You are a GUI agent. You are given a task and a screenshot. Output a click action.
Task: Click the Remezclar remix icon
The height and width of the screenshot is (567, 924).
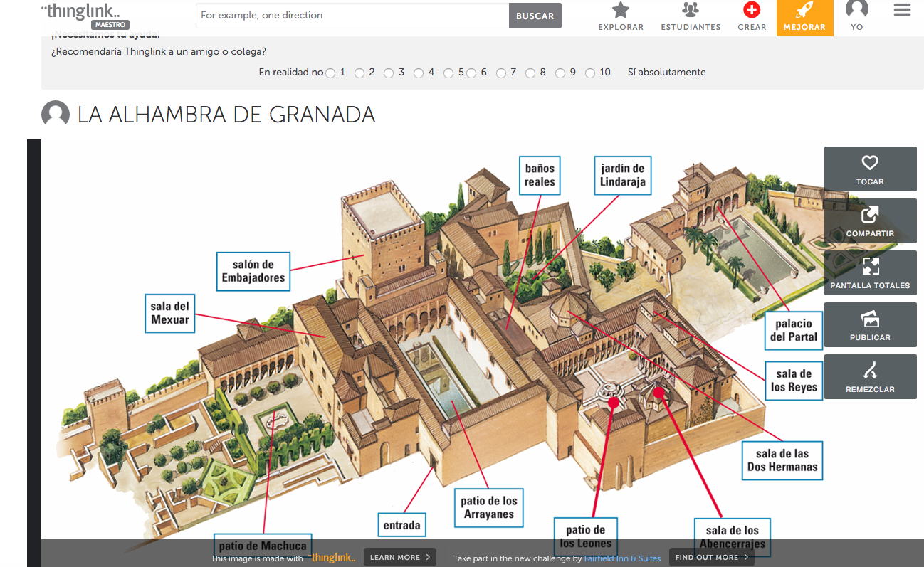coord(870,370)
